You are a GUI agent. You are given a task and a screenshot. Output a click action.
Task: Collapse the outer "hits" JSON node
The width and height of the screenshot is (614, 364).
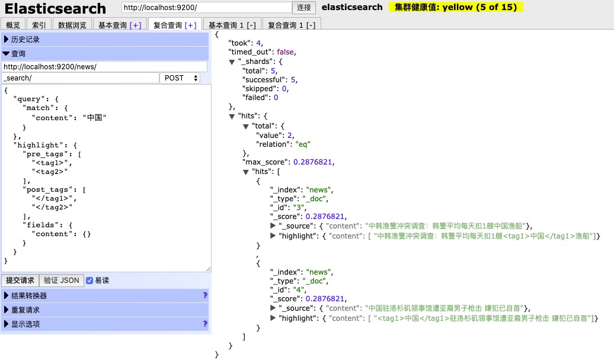pos(232,116)
